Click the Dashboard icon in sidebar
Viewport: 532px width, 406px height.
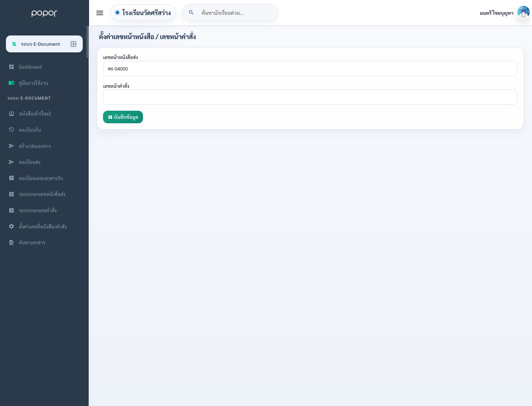click(11, 67)
